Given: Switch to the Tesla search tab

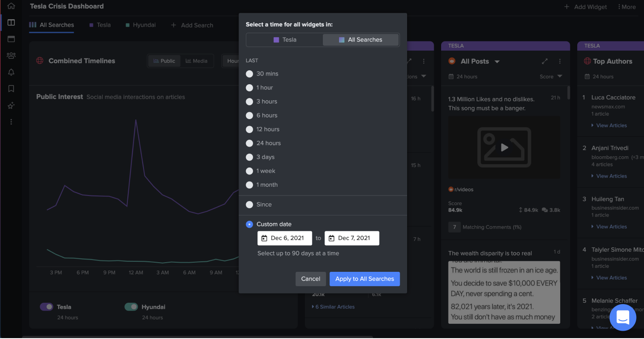Looking at the screenshot, I should pos(100,25).
